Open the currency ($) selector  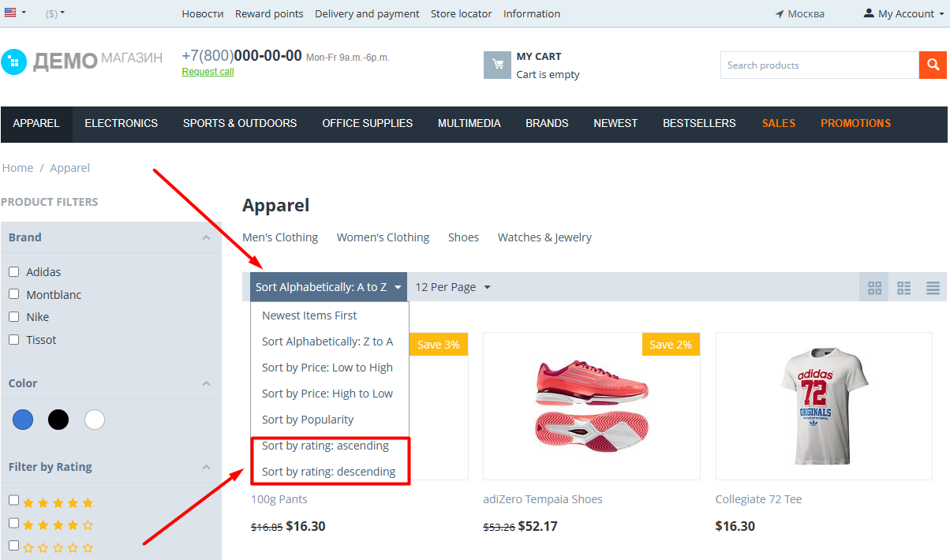pos(55,13)
